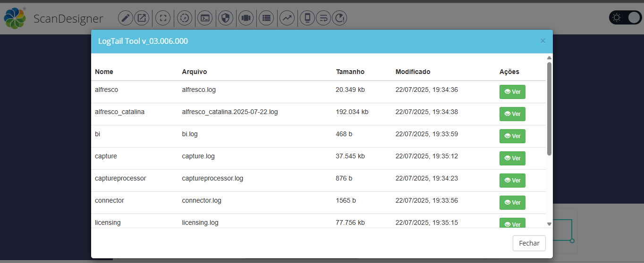Click Ver button for bi.log
The height and width of the screenshot is (263, 644).
pos(512,136)
